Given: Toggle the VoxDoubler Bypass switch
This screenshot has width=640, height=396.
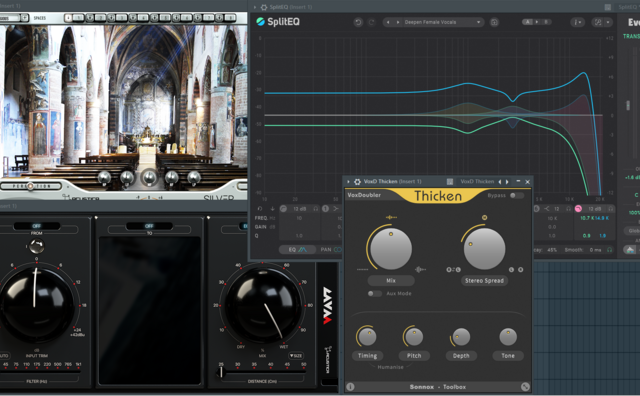Looking at the screenshot, I should pyautogui.click(x=516, y=196).
